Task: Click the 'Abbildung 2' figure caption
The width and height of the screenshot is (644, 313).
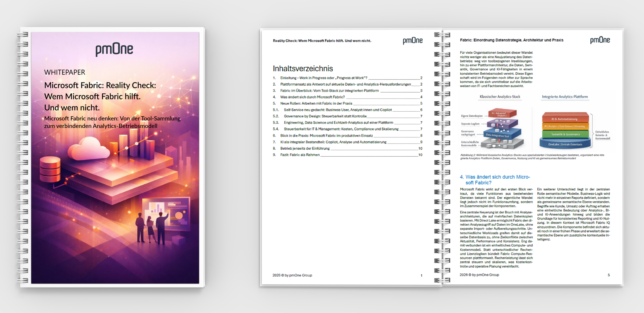Action: 532,157
